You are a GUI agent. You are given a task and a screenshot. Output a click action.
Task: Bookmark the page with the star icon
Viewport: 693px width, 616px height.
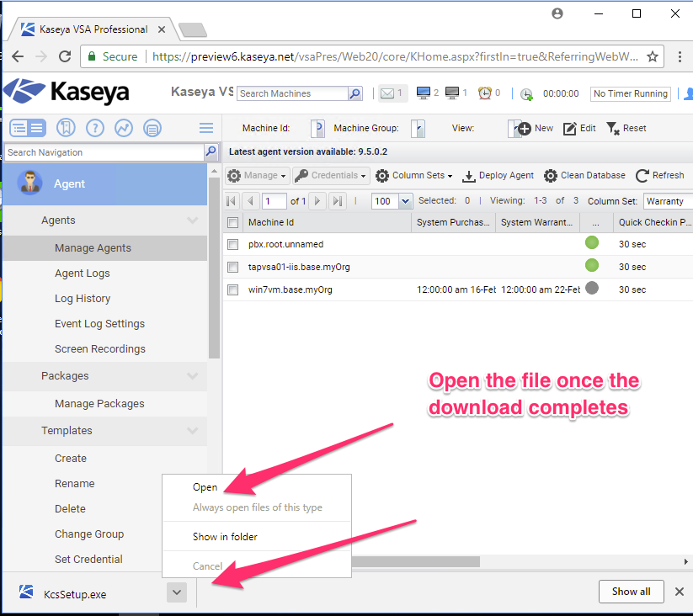653,56
